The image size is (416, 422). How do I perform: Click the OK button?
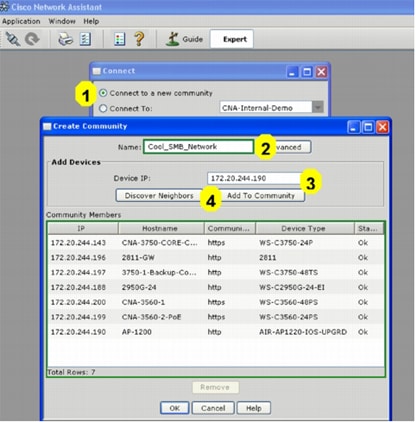[174, 408]
